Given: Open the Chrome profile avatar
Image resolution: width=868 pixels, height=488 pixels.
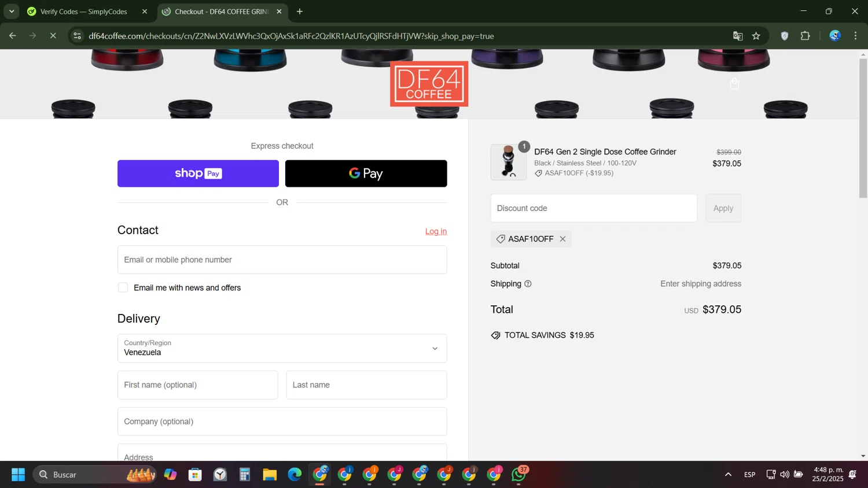Looking at the screenshot, I should coord(835,36).
